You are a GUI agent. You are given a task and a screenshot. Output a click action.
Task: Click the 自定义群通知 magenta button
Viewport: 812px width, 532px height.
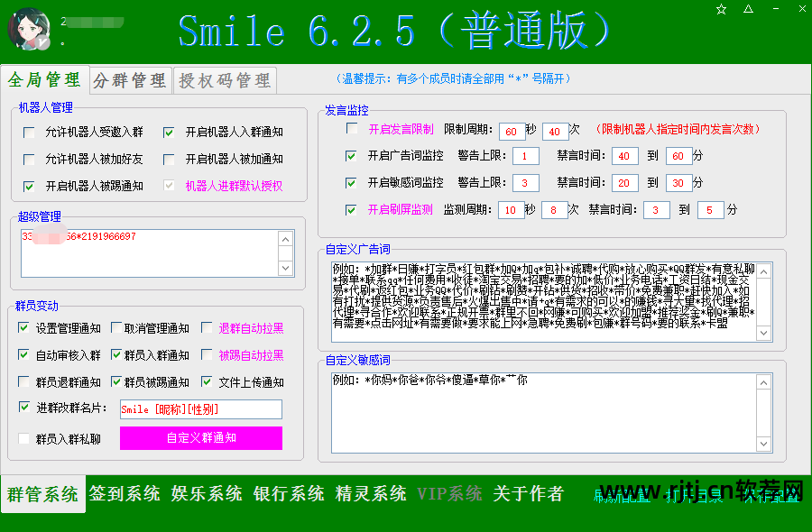click(x=201, y=438)
